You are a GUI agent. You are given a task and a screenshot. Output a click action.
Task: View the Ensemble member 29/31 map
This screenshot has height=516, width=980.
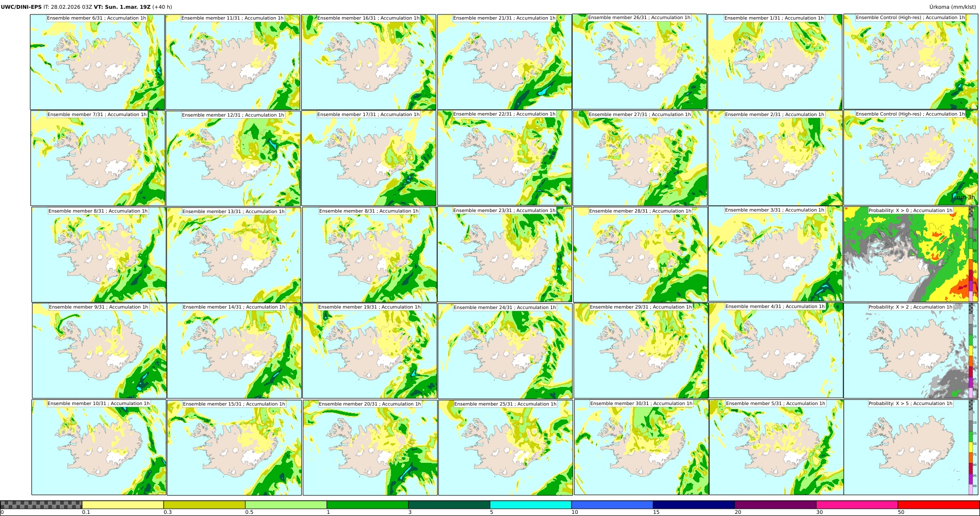tap(641, 351)
